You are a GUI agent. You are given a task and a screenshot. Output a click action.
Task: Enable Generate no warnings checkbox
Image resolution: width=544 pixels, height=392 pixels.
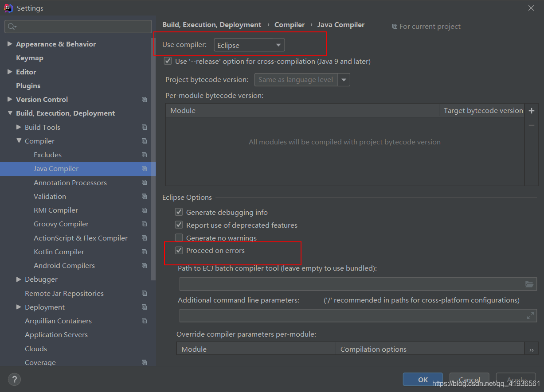tap(179, 238)
